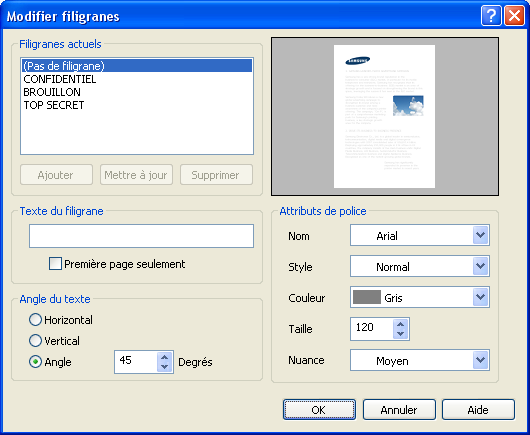Click into the Texte du filigrane field
Screen dimensions: 530x435
(x=141, y=236)
